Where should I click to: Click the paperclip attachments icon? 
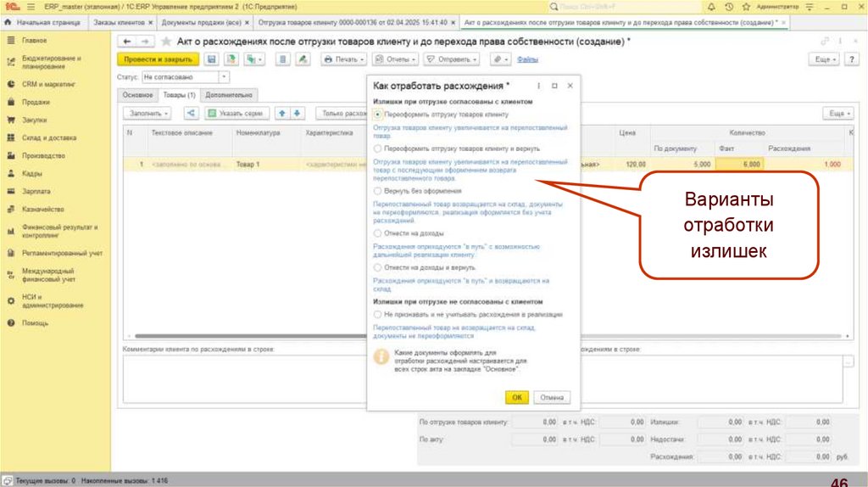point(498,59)
